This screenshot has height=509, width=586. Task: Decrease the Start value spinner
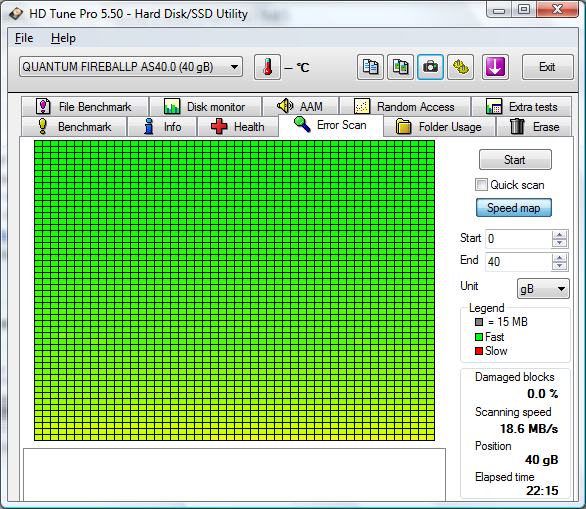pyautogui.click(x=559, y=243)
